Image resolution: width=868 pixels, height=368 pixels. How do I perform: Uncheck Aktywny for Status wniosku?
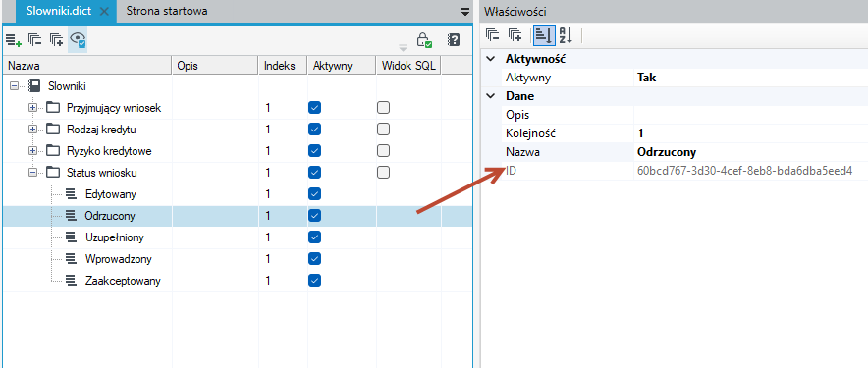314,173
